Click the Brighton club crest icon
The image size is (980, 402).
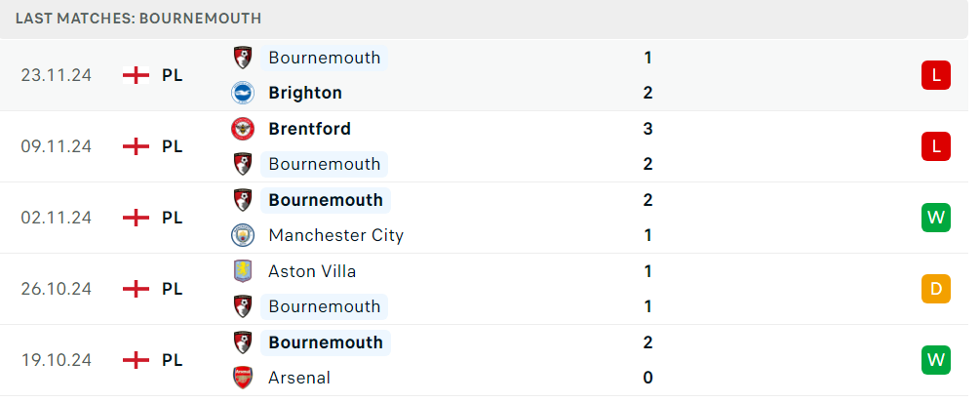[x=242, y=93]
